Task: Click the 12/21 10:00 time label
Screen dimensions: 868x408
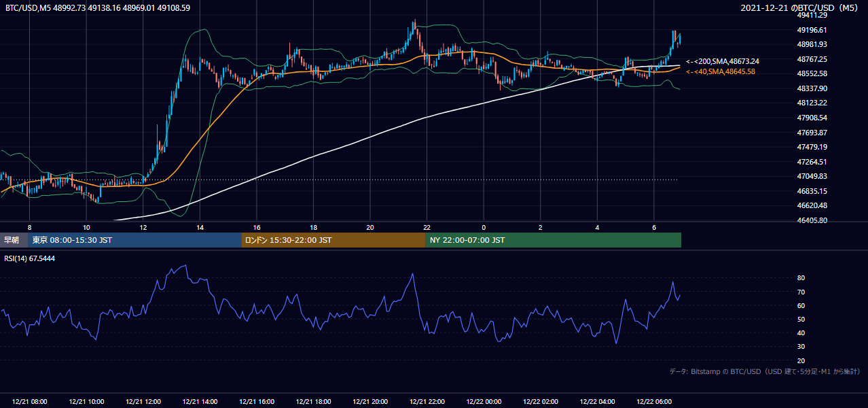Action: click(86, 402)
